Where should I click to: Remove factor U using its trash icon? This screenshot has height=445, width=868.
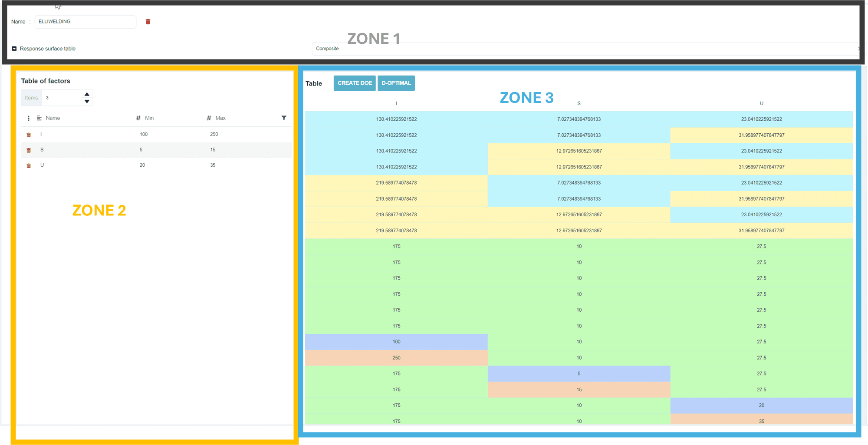pos(29,165)
